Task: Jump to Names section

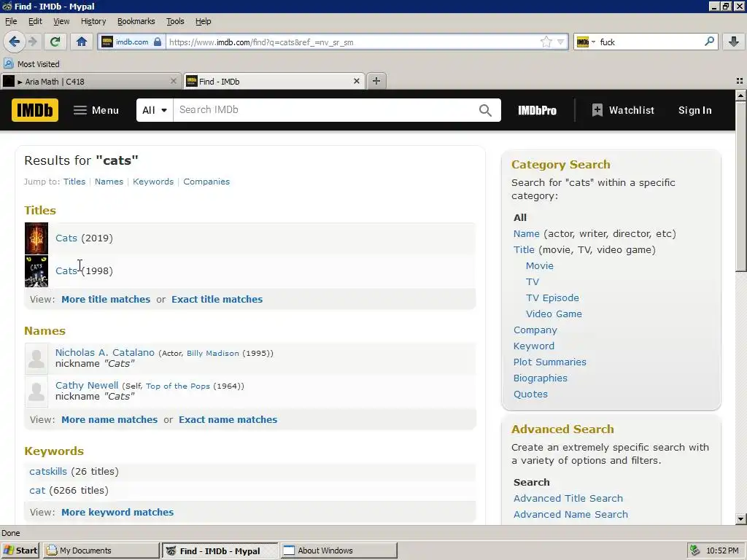Action: [109, 182]
